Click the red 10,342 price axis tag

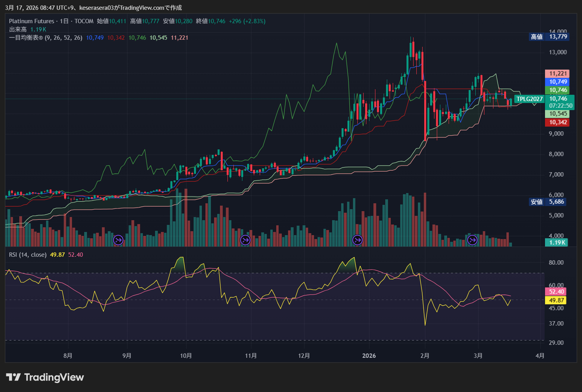click(557, 122)
